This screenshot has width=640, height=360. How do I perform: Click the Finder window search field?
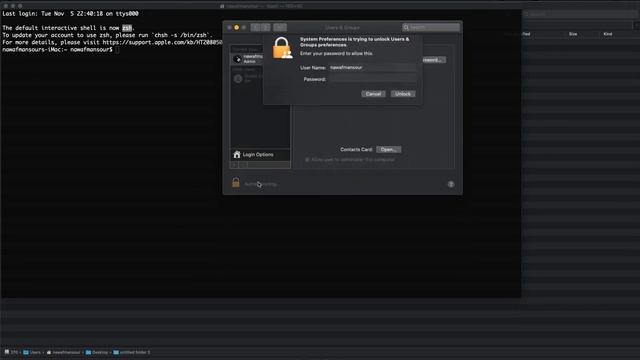(x=580, y=14)
